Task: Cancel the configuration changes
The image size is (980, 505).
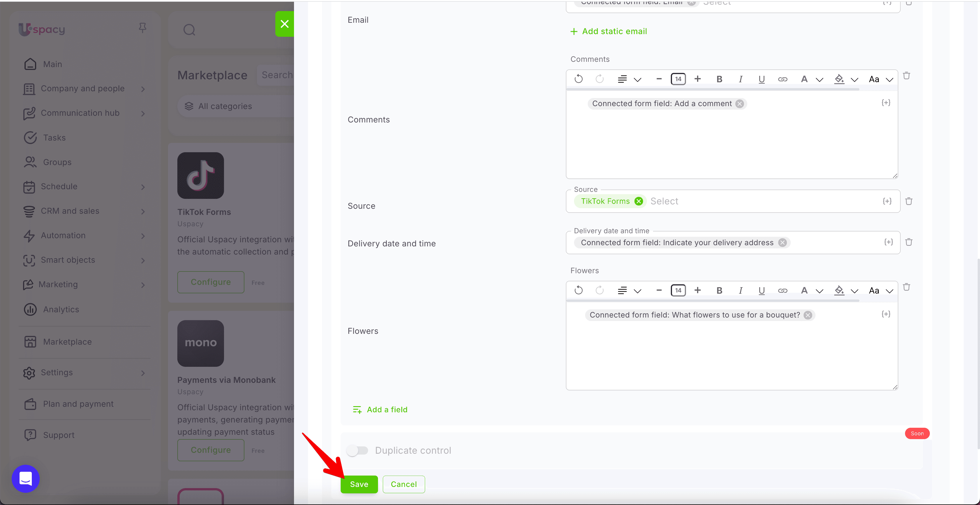Action: coord(404,484)
